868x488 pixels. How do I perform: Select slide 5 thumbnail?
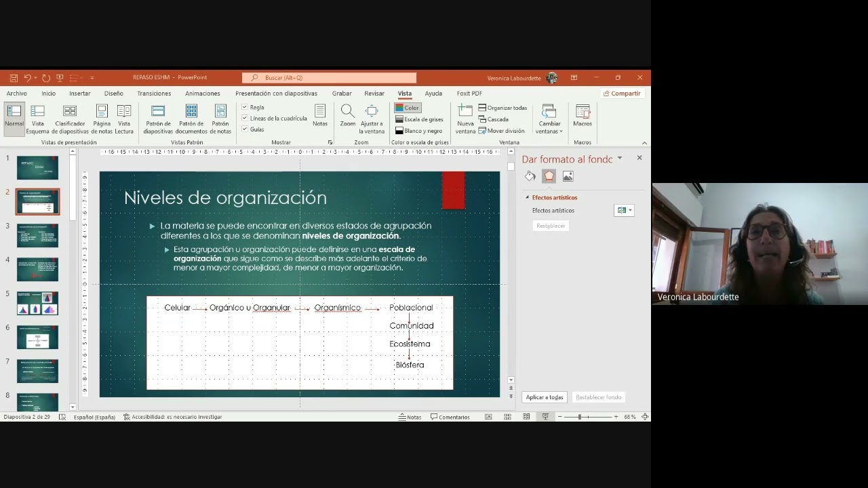pyautogui.click(x=38, y=303)
